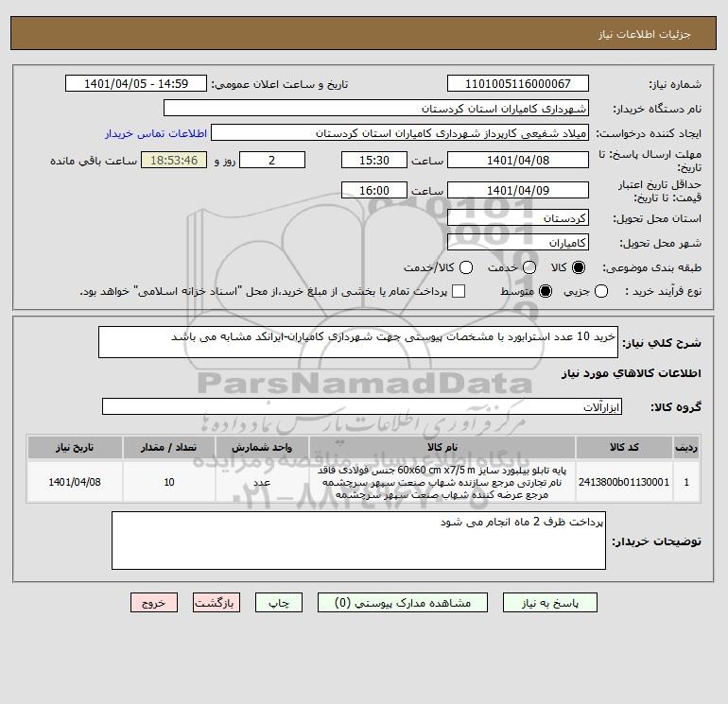Screen dimensions: 728x704
Task: Click the buyer notes text area
Action: click(x=358, y=541)
